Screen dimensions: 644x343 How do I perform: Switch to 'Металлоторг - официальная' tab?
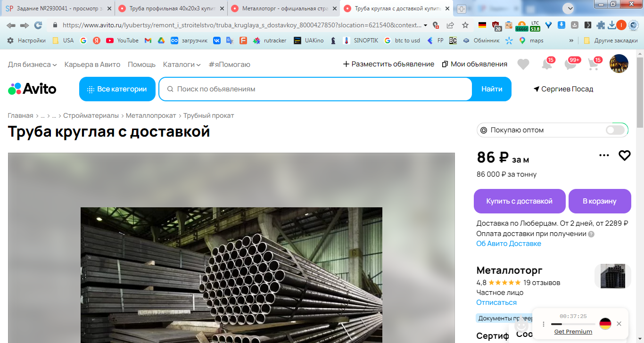[284, 8]
